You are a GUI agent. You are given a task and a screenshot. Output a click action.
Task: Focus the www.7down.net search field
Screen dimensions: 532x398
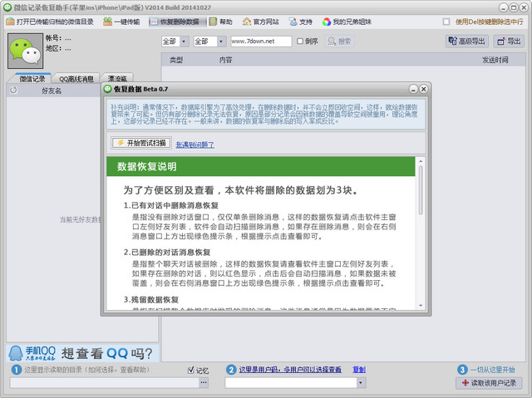tap(261, 42)
